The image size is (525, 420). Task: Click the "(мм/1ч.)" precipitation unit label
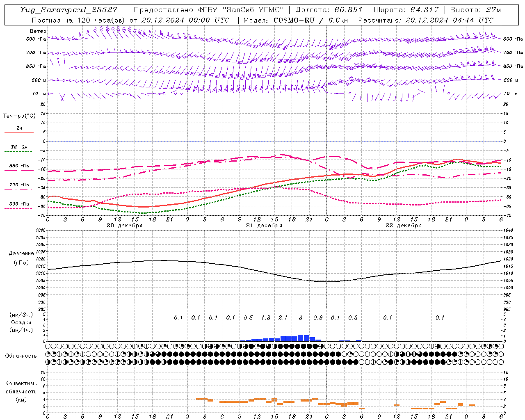click(21, 330)
